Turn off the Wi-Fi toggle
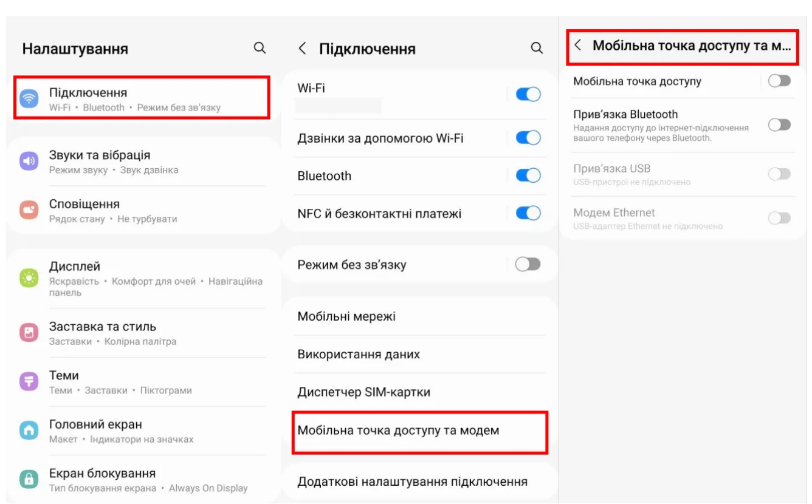The height and width of the screenshot is (504, 812). click(528, 94)
